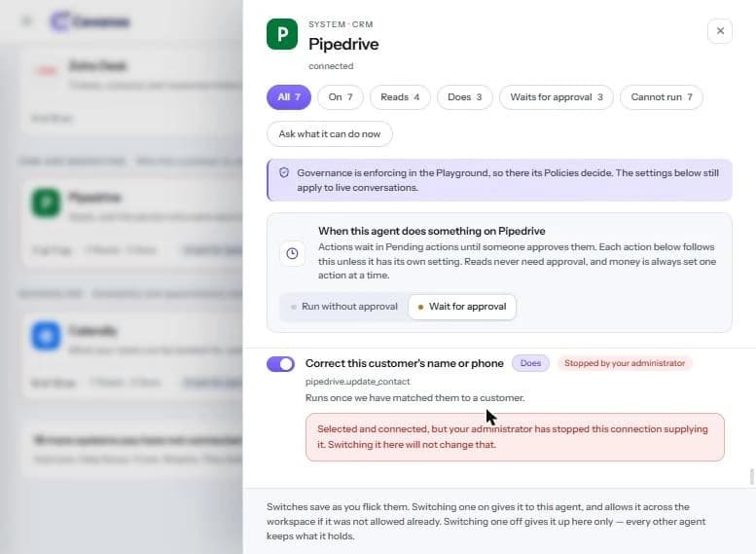Filter by Waits for approval 3
Viewport: 756px width, 554px height.
pyautogui.click(x=557, y=97)
